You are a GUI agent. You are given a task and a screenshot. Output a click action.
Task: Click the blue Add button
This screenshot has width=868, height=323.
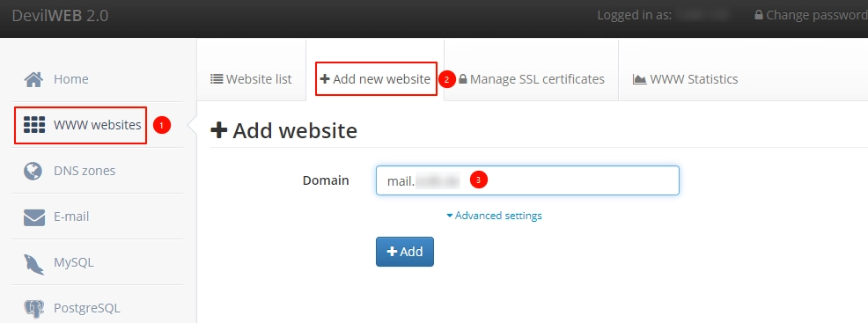pyautogui.click(x=405, y=252)
